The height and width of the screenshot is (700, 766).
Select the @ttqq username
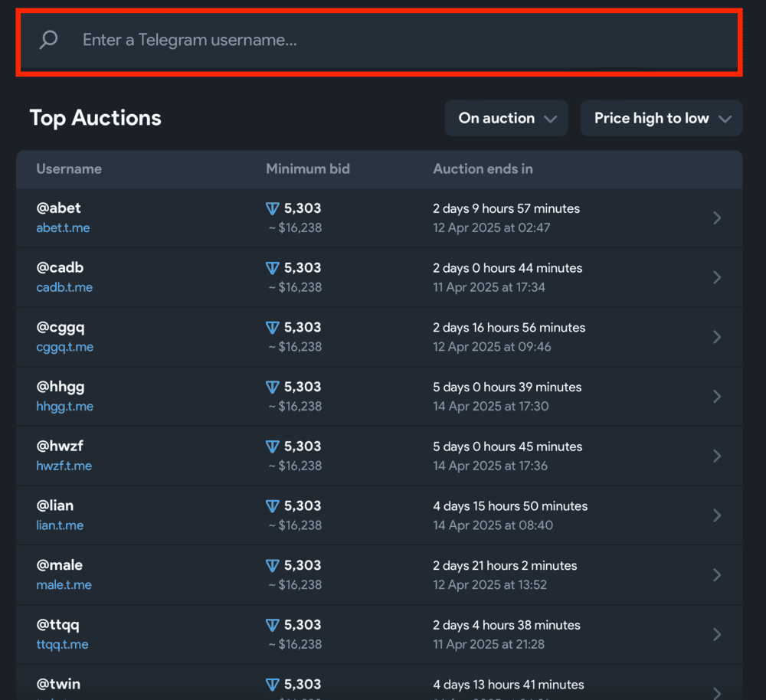point(57,625)
